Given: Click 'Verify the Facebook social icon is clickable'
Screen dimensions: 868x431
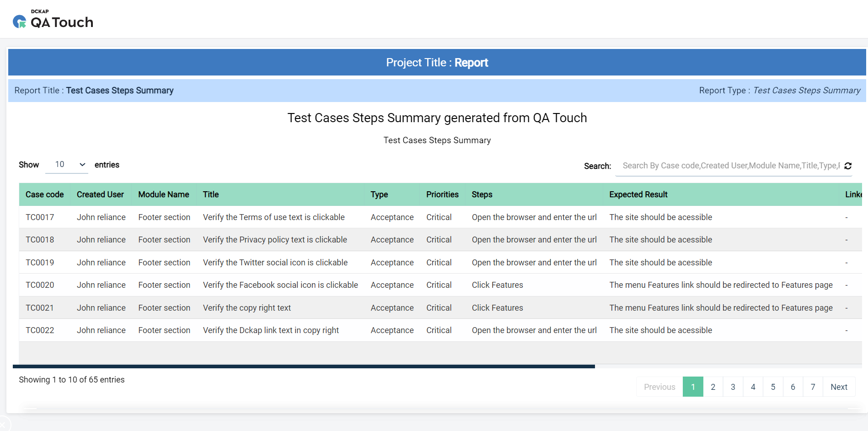Looking at the screenshot, I should [x=280, y=285].
